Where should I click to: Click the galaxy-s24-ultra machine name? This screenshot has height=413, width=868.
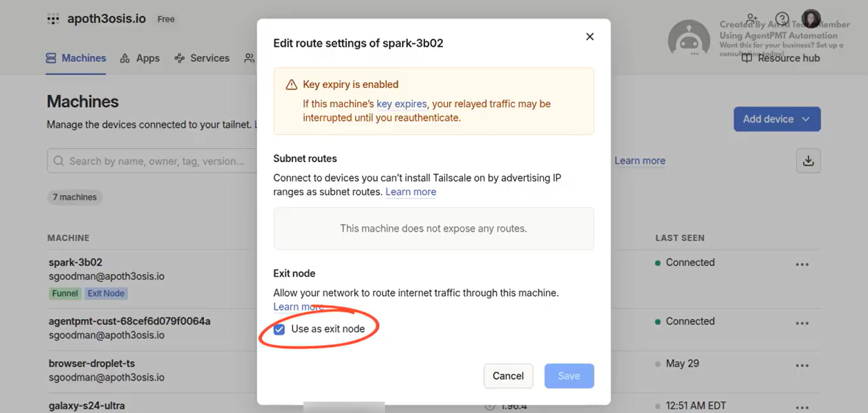(87, 405)
